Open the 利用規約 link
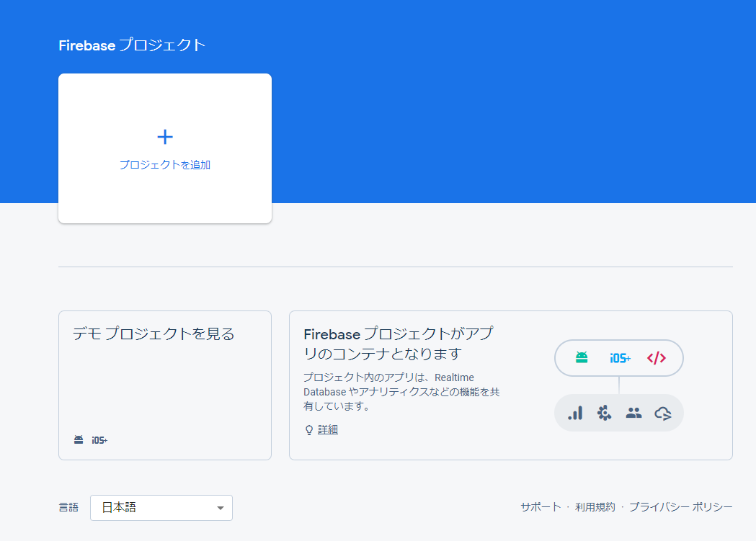This screenshot has width=756, height=541. click(595, 507)
